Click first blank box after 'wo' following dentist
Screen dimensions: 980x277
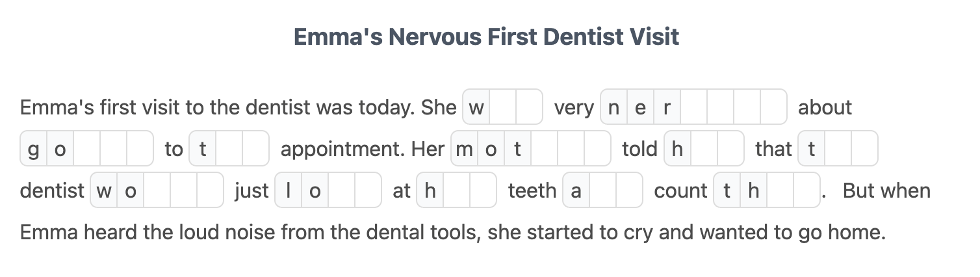(x=157, y=191)
